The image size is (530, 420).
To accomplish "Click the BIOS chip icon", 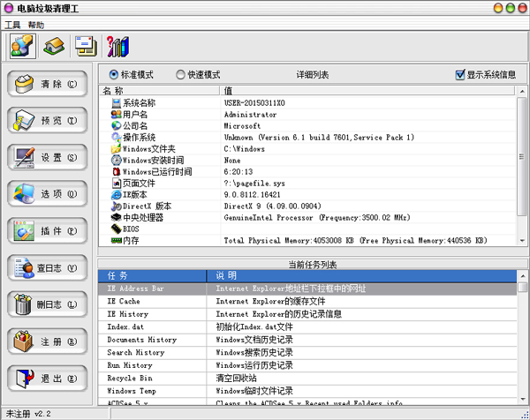I will [x=117, y=229].
